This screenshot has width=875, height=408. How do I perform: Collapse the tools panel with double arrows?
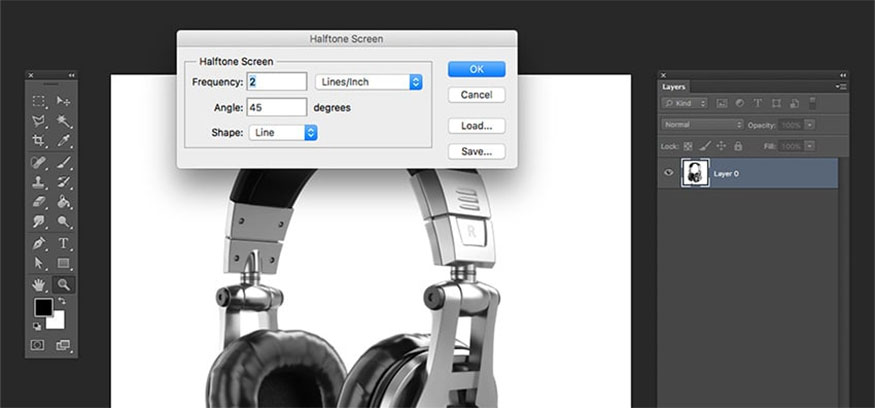[x=72, y=75]
